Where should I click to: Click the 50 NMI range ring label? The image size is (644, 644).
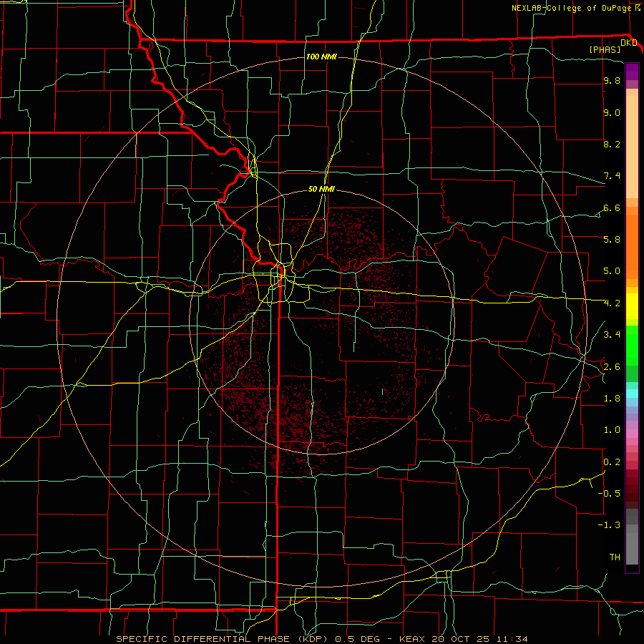click(321, 189)
